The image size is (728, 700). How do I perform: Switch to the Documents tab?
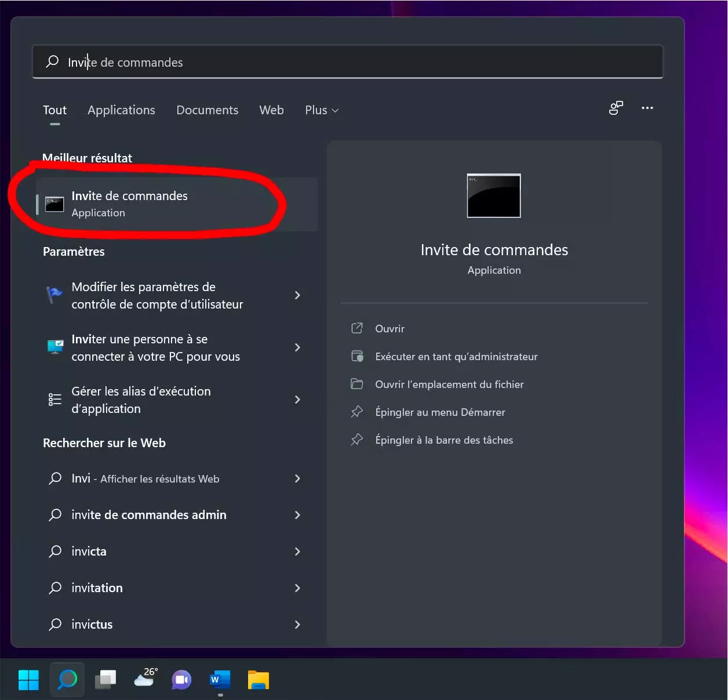[x=207, y=110]
